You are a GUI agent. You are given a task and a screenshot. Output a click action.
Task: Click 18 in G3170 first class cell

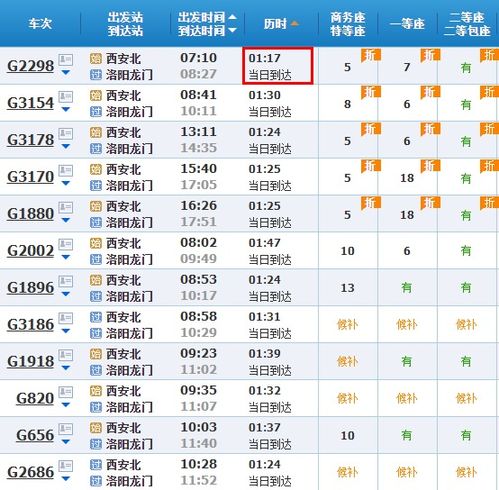tap(407, 178)
